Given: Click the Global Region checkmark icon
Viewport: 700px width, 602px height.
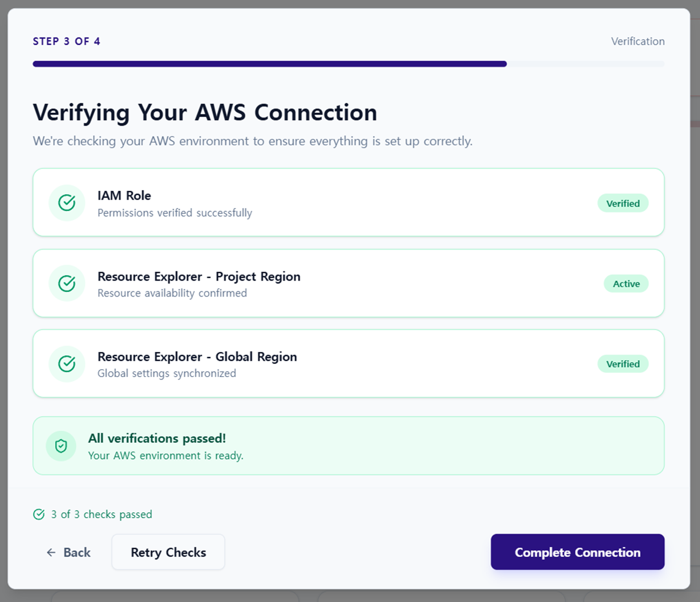Looking at the screenshot, I should click(x=67, y=363).
